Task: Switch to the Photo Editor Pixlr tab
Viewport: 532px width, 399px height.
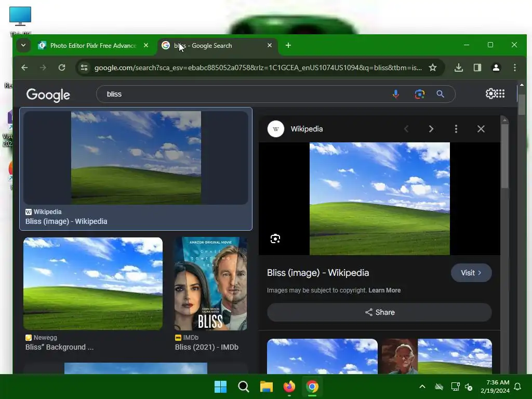Action: (95, 46)
